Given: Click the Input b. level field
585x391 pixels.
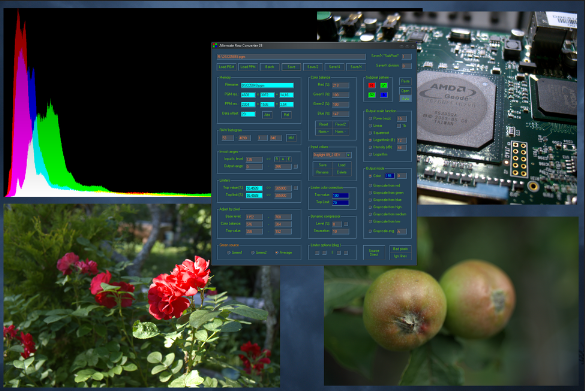Looking at the screenshot, I should point(254,159).
